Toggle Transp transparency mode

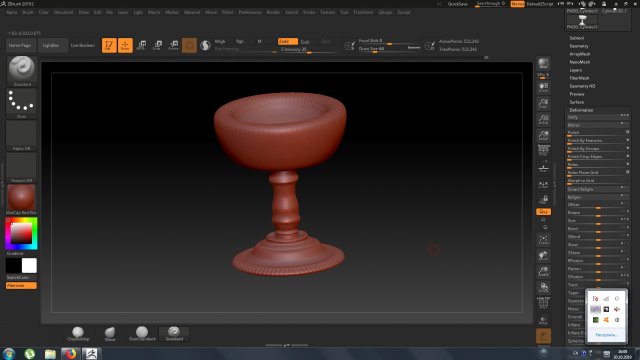tap(543, 320)
